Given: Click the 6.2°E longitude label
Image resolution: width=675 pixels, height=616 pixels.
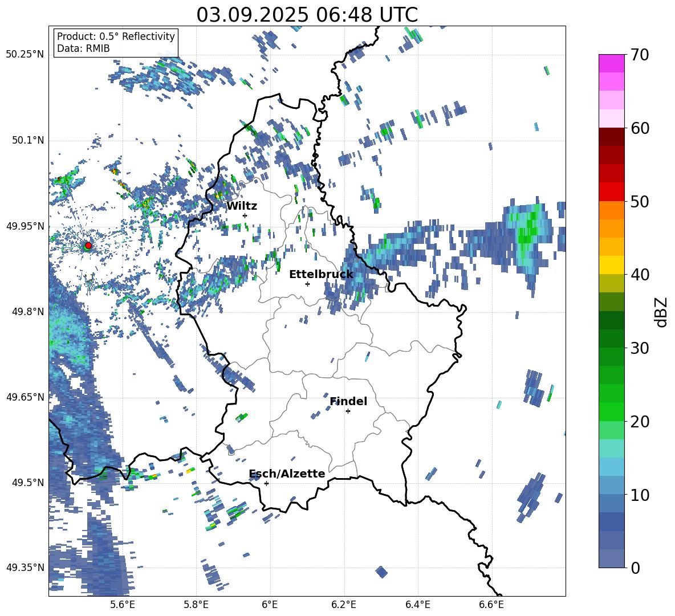Looking at the screenshot, I should 344,605.
